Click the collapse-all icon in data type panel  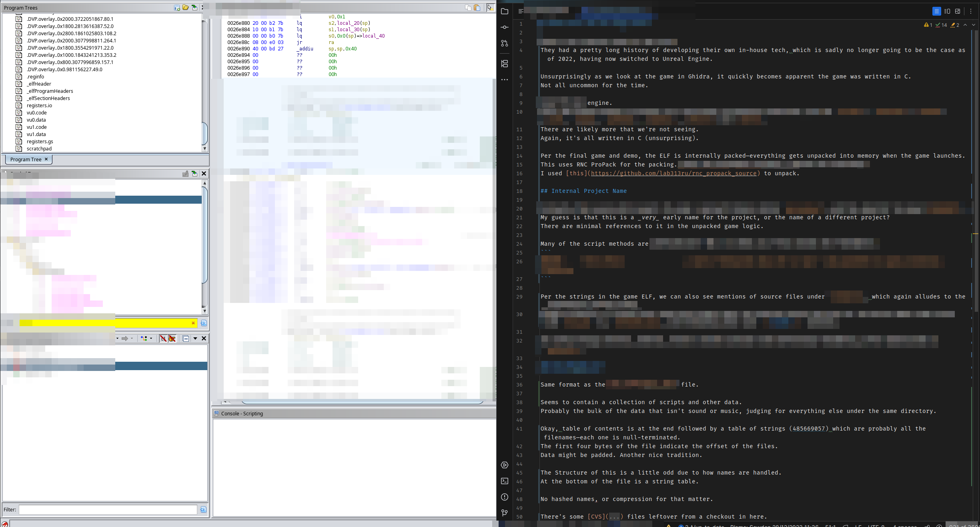coord(186,339)
